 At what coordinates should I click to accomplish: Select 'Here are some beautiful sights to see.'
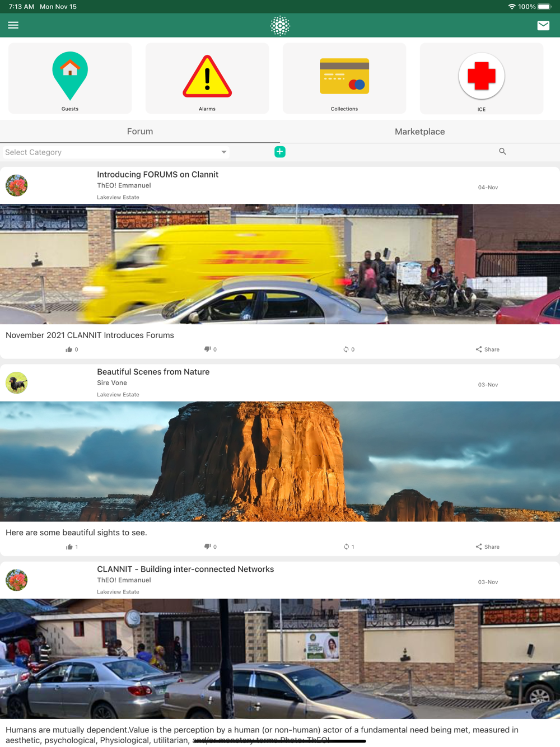[76, 533]
